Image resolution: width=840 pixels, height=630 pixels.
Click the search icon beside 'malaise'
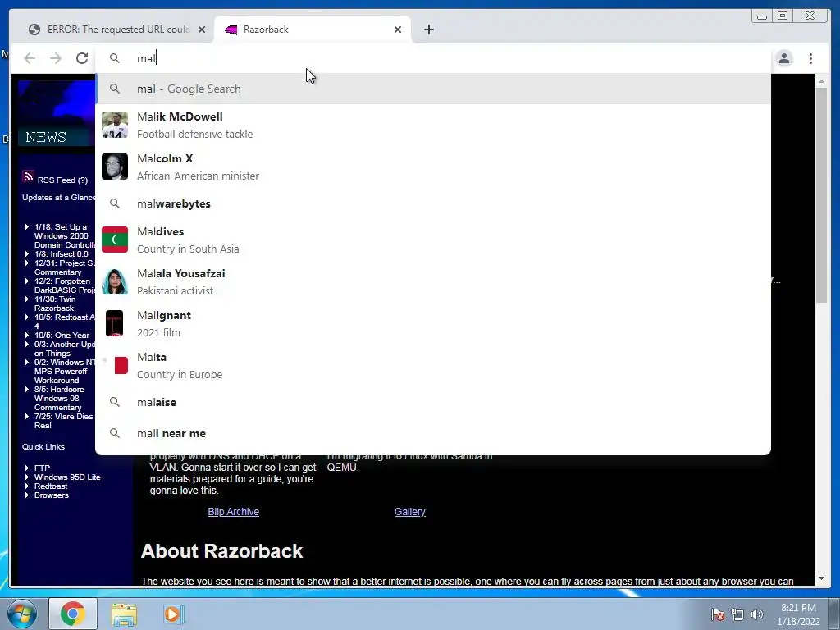point(115,402)
